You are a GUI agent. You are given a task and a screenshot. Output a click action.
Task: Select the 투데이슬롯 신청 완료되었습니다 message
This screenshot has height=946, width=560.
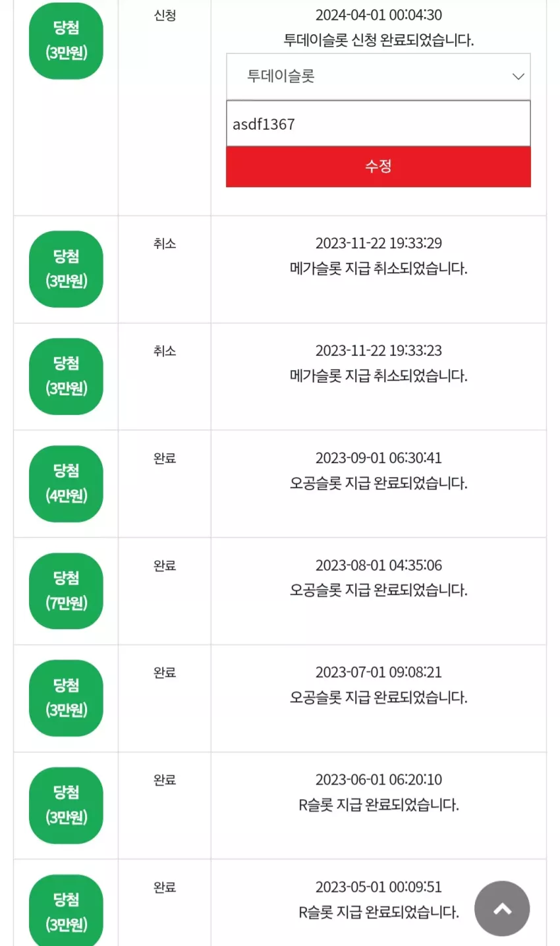pyautogui.click(x=379, y=40)
